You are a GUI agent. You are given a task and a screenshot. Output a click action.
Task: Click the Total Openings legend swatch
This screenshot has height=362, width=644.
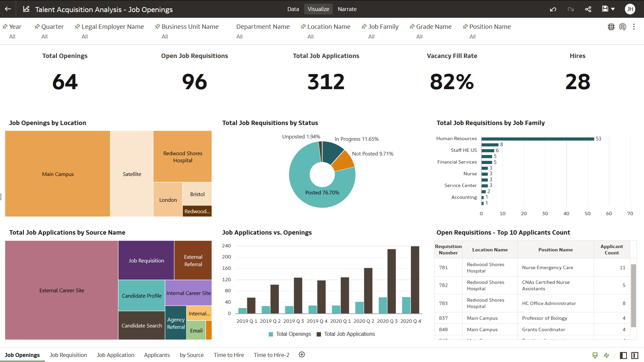271,334
